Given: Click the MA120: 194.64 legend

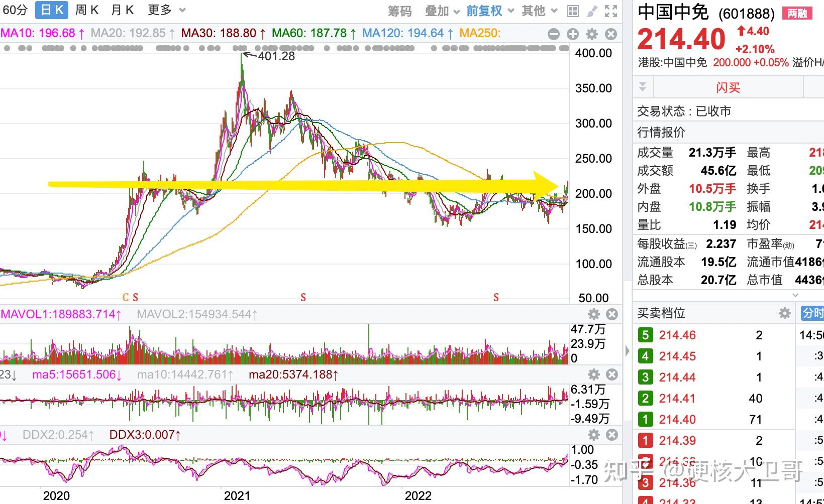Looking at the screenshot, I should coord(407,34).
